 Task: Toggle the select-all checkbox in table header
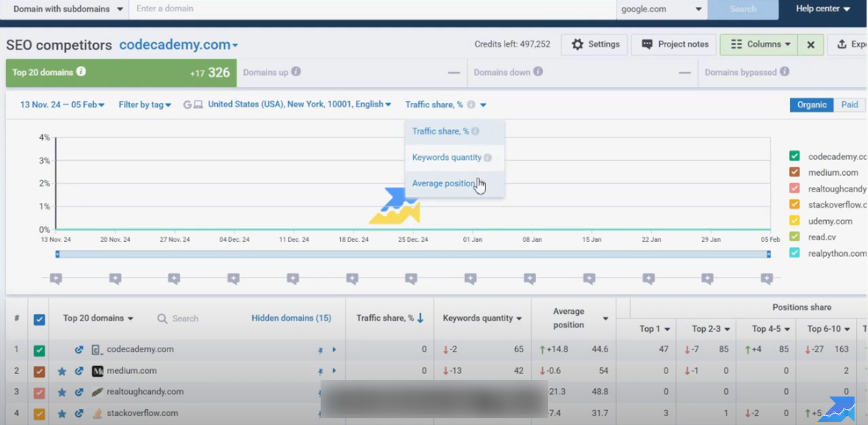[x=39, y=319]
